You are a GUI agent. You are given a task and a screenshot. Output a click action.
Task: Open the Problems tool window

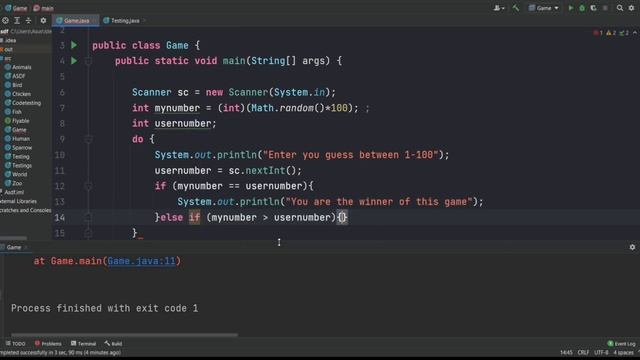[48, 344]
